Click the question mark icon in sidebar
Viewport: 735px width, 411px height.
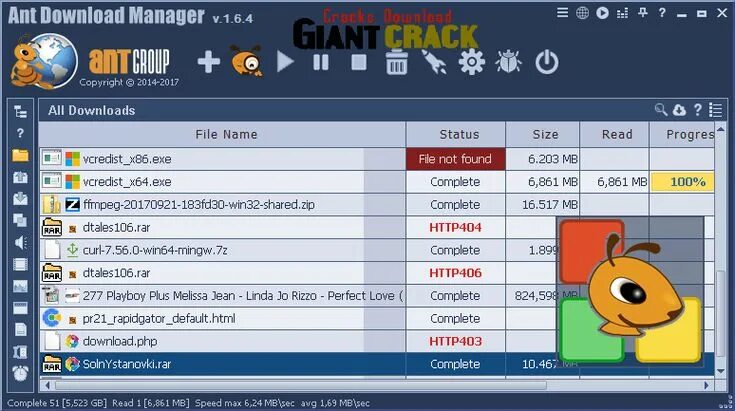[x=20, y=134]
